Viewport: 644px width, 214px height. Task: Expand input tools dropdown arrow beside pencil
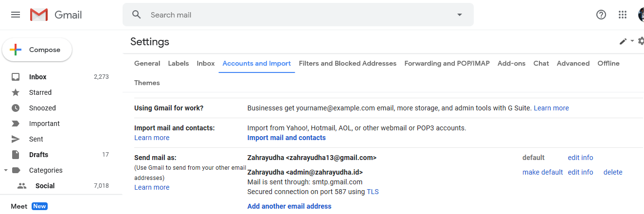pos(632,41)
